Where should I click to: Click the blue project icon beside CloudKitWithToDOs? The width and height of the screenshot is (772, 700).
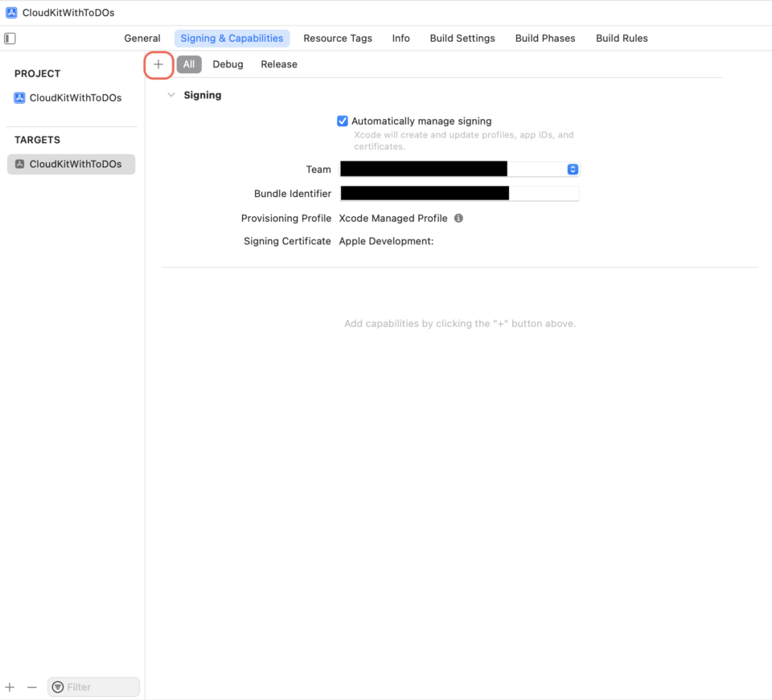pos(19,97)
